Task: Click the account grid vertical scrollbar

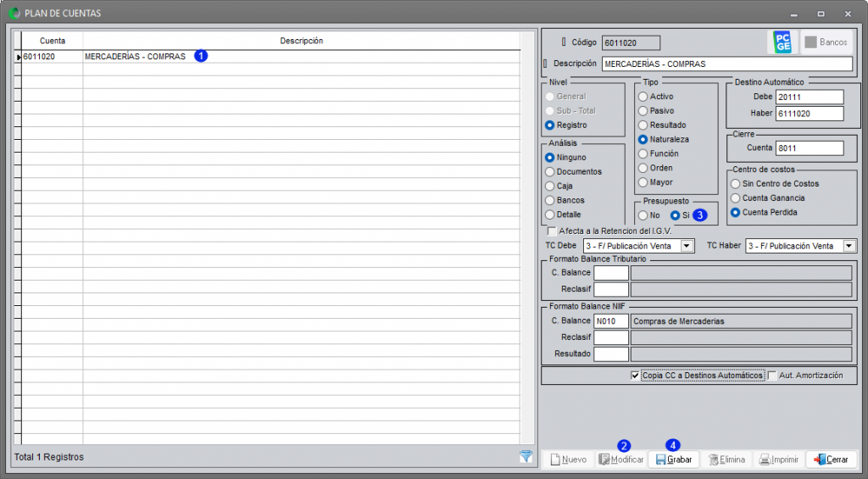Action: click(x=527, y=238)
